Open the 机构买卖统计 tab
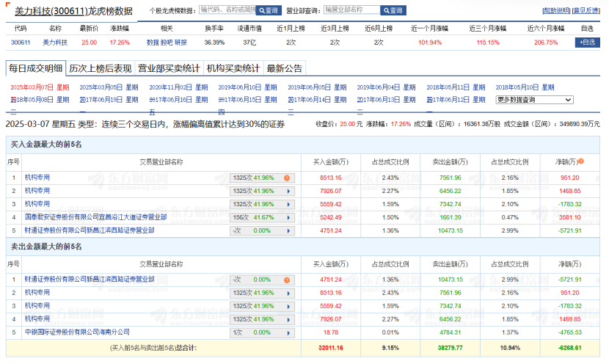The image size is (609, 364). 233,69
